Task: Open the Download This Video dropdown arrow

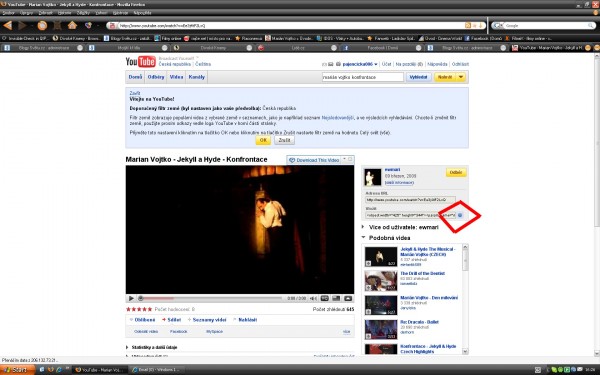Action: 344,159
